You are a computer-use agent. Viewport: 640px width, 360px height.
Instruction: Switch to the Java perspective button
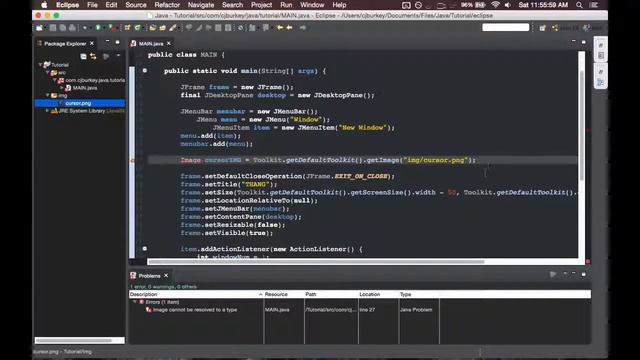tap(565, 28)
